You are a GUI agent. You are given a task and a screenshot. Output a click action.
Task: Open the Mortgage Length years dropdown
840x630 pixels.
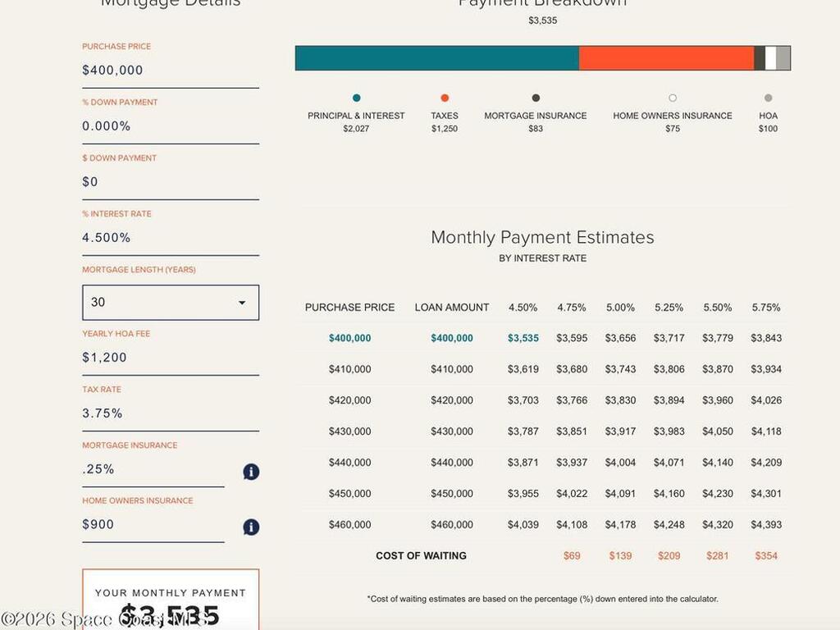(x=171, y=303)
